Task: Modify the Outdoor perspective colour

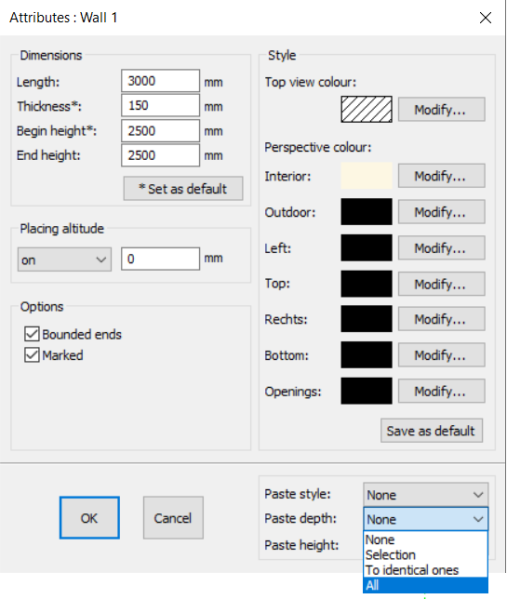Action: pyautogui.click(x=441, y=212)
